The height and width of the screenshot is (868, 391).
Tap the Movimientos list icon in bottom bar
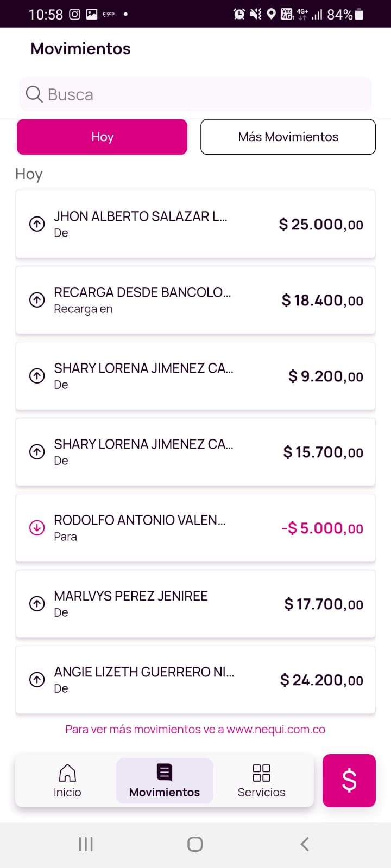click(x=165, y=773)
